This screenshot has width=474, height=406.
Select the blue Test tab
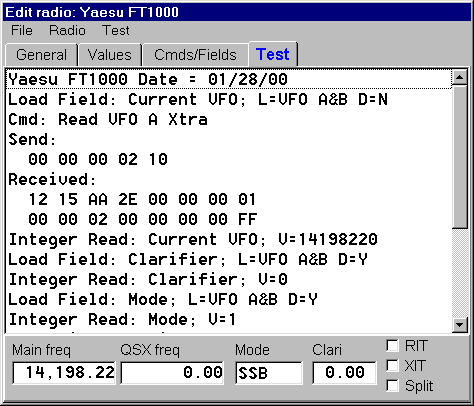click(x=273, y=54)
